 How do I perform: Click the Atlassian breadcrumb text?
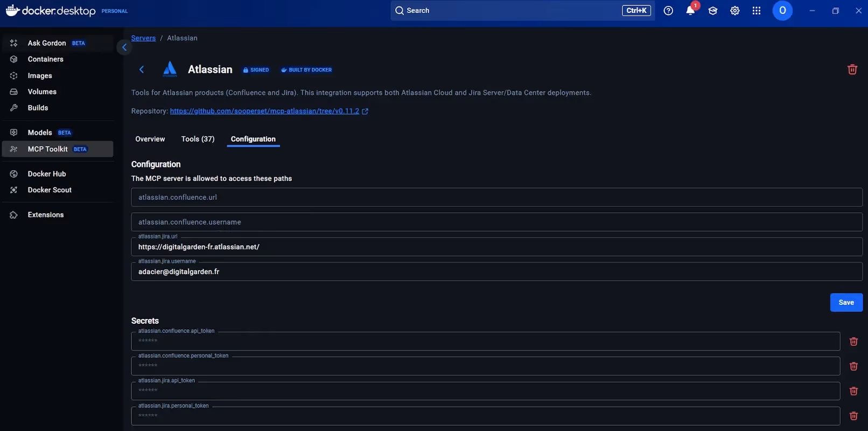coord(182,38)
